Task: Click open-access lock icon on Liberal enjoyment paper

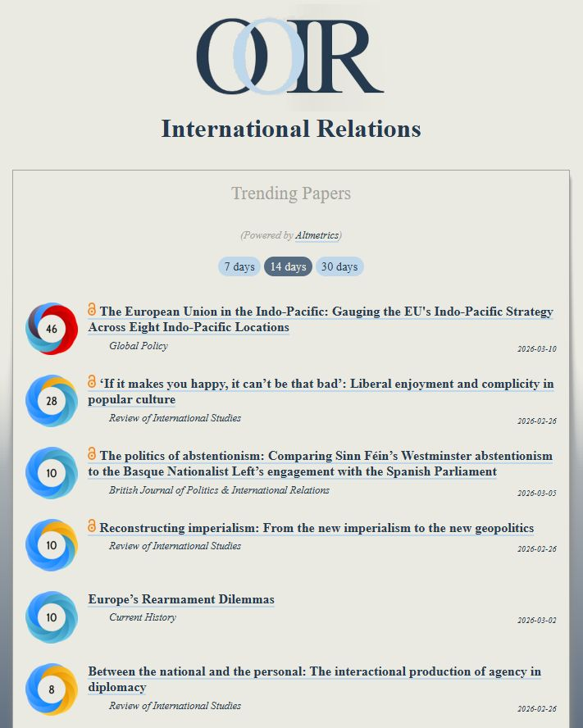Action: [92, 382]
